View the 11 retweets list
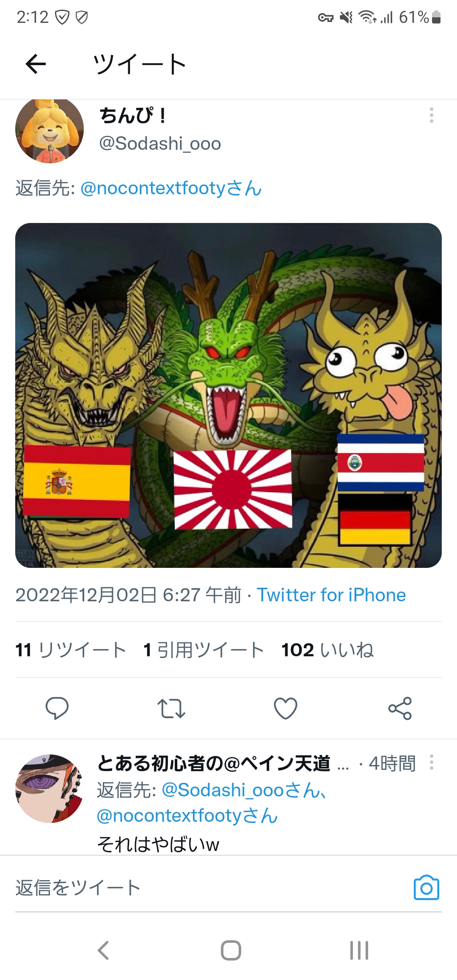Screen dimensions: 457x980 pyautogui.click(x=71, y=650)
